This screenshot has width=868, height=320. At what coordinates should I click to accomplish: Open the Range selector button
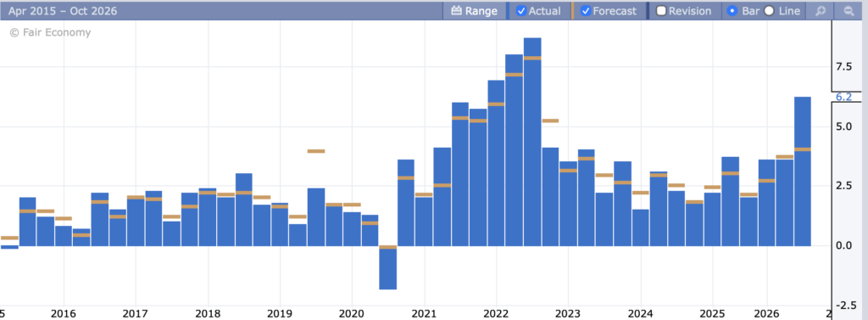[475, 10]
